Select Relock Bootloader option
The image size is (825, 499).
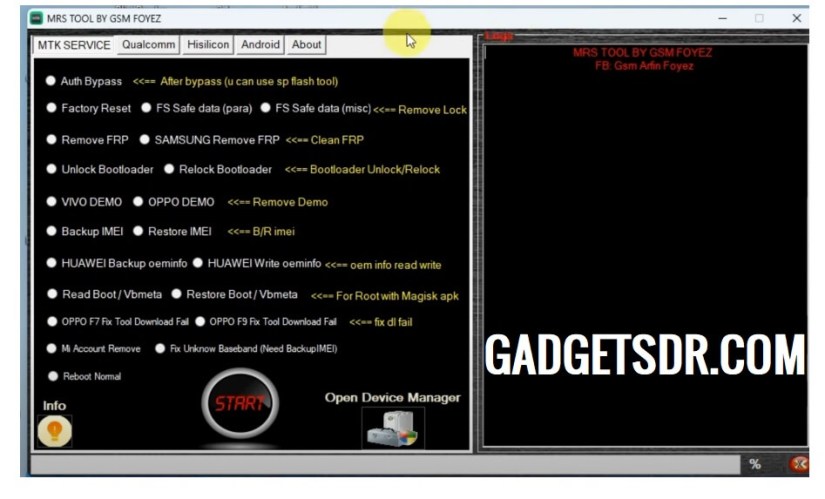[x=218, y=169]
